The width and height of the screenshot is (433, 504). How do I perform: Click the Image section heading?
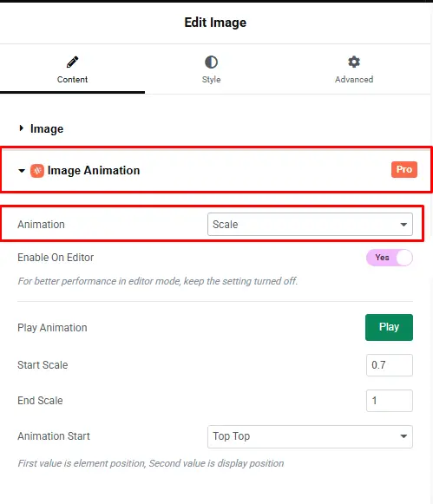[x=47, y=129]
